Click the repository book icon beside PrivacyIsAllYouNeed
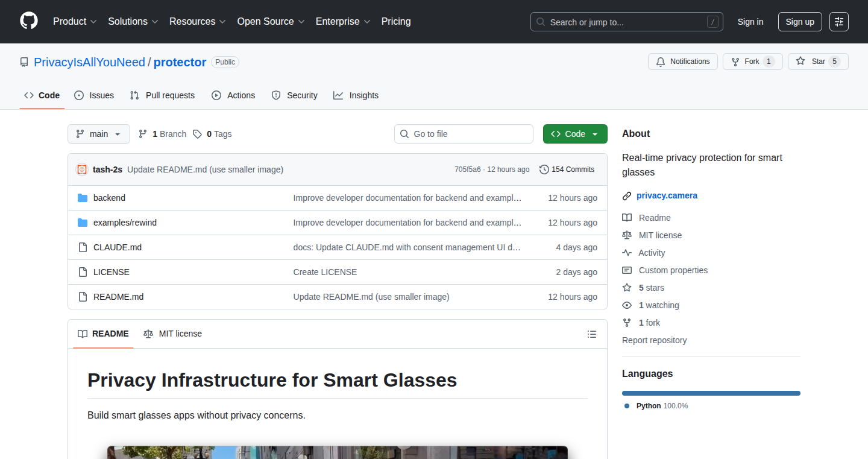This screenshot has height=459, width=868. pyautogui.click(x=24, y=62)
